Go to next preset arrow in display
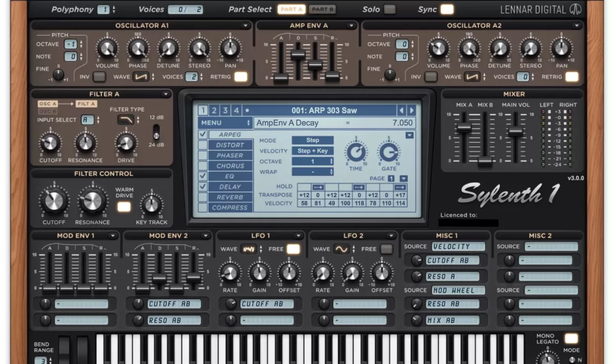 point(411,110)
